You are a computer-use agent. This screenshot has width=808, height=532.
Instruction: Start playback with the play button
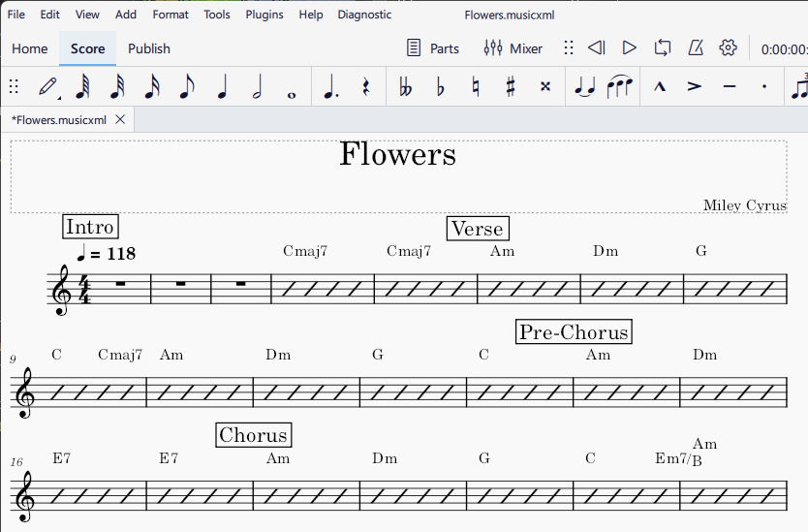coord(630,47)
